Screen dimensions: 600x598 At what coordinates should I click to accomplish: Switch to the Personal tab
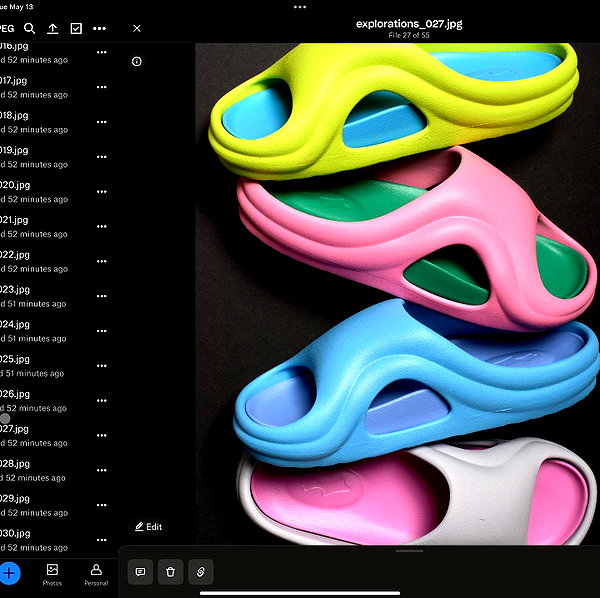coord(96,575)
